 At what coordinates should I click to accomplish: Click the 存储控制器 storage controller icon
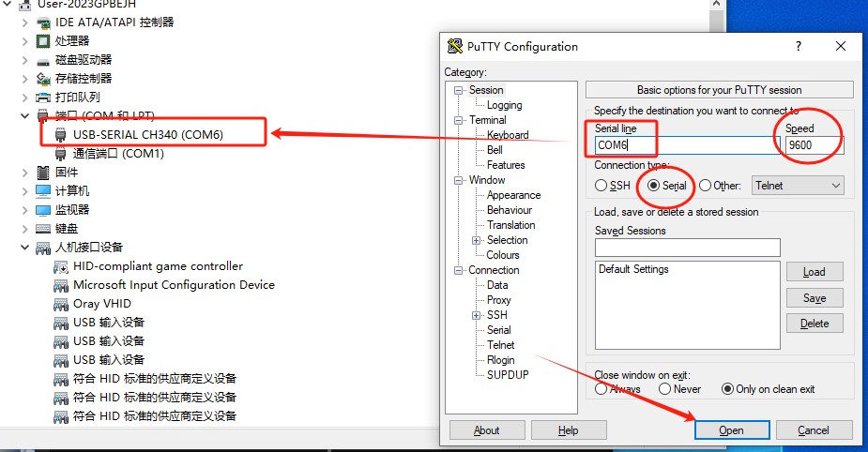pyautogui.click(x=43, y=79)
